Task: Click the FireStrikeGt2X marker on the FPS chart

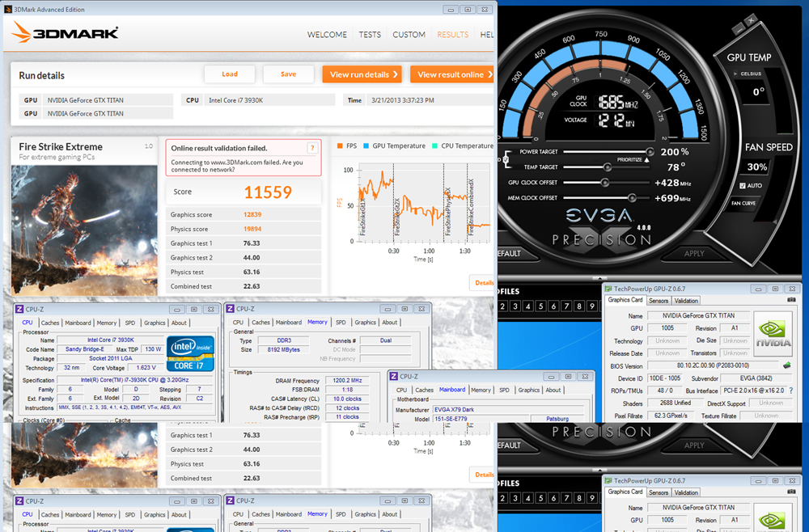Action: point(397,217)
